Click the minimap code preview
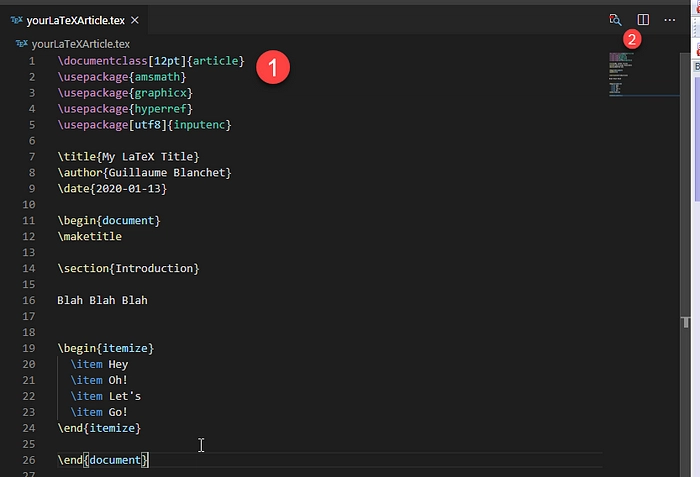The image size is (700, 477). point(621,74)
